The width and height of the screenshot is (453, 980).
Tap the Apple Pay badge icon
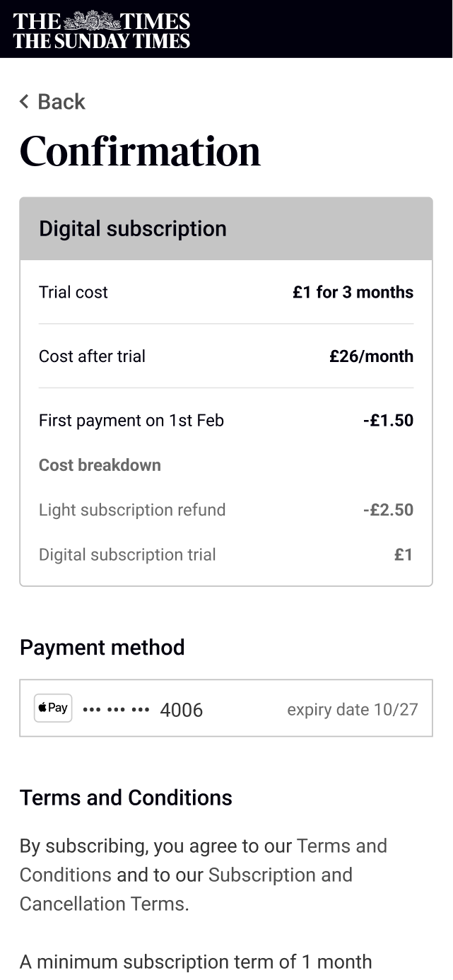pyautogui.click(x=53, y=708)
